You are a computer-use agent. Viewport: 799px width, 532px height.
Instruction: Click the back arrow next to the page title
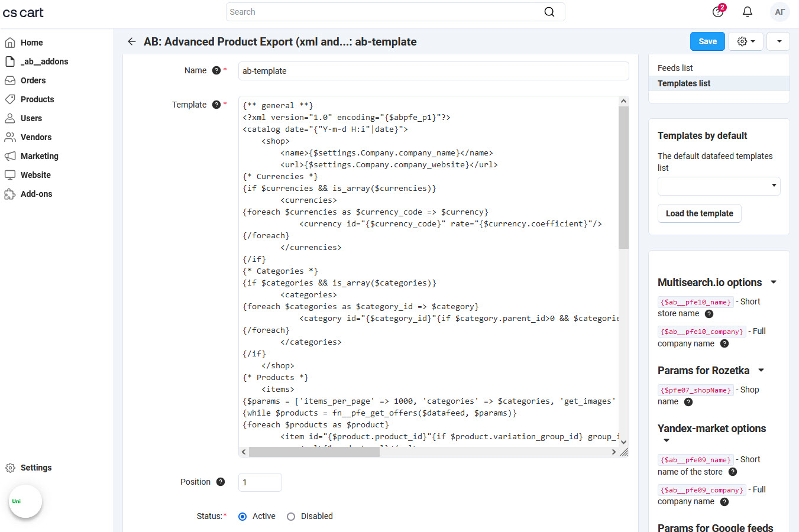[x=131, y=41]
